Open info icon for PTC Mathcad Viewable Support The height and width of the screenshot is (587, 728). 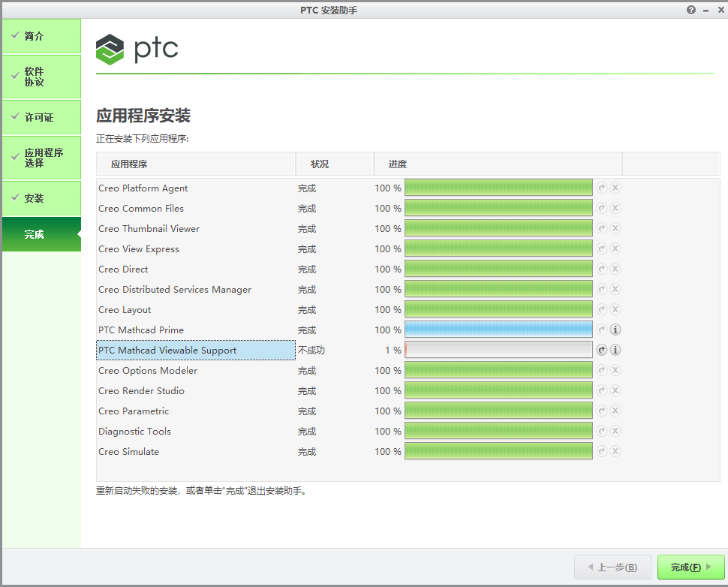tap(615, 350)
